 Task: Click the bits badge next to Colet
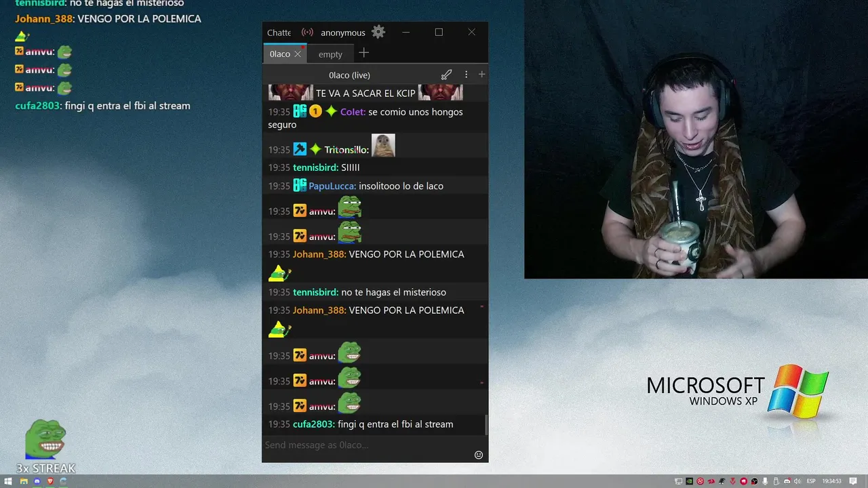(x=315, y=112)
